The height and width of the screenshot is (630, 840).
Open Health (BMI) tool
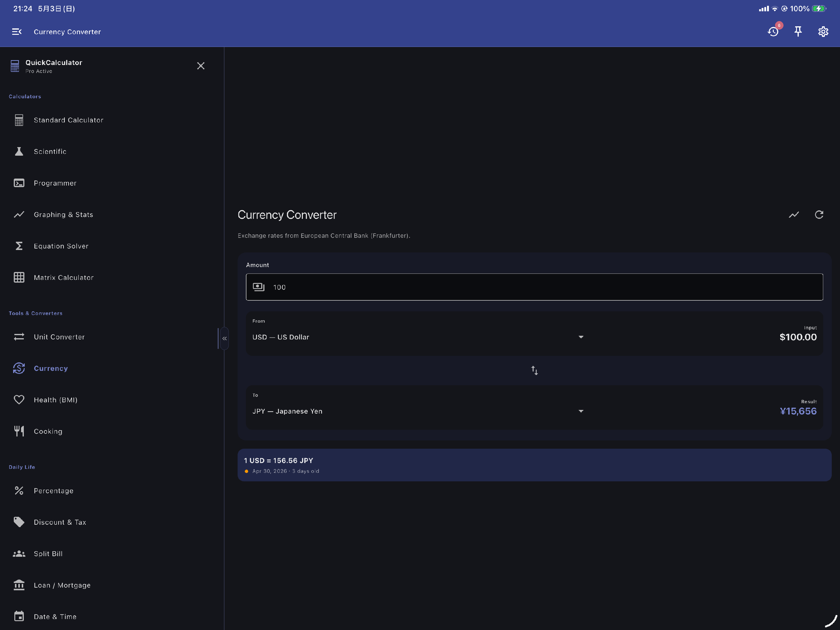(x=110, y=400)
